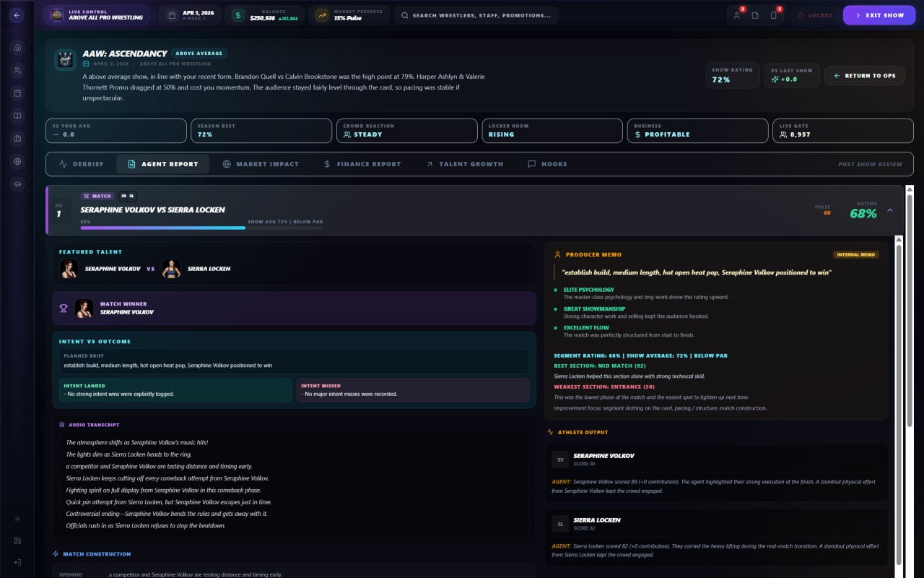Viewport: 924px width, 578px height.
Task: Click the Match Construction bolt icon
Action: 56,554
